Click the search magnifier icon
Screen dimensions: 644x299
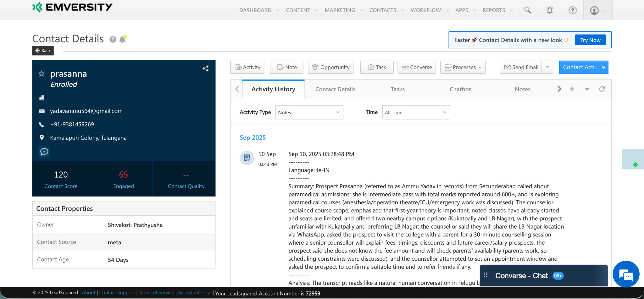(527, 10)
